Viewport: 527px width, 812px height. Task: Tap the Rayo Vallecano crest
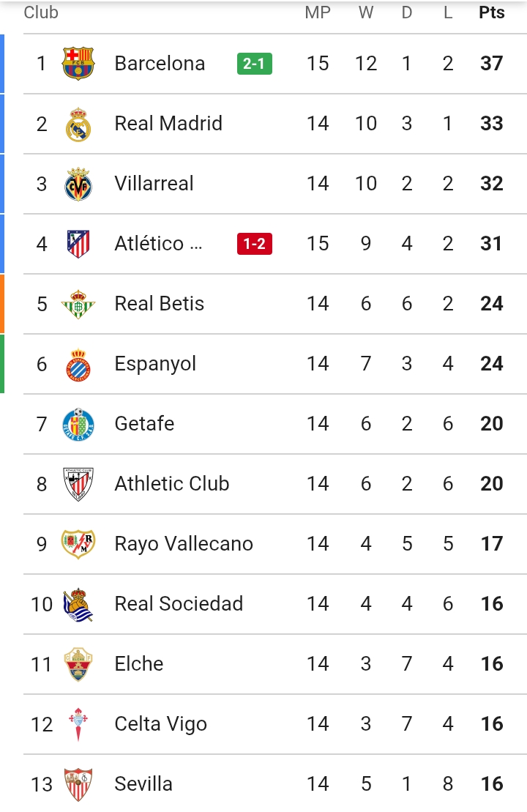78,544
